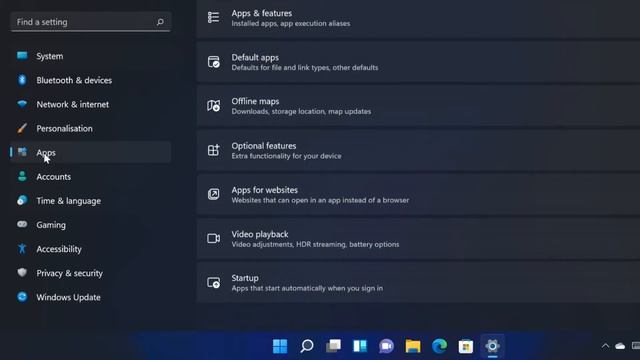Click the Apps for websites icon
Screen dimensions: 640x360
click(213, 194)
